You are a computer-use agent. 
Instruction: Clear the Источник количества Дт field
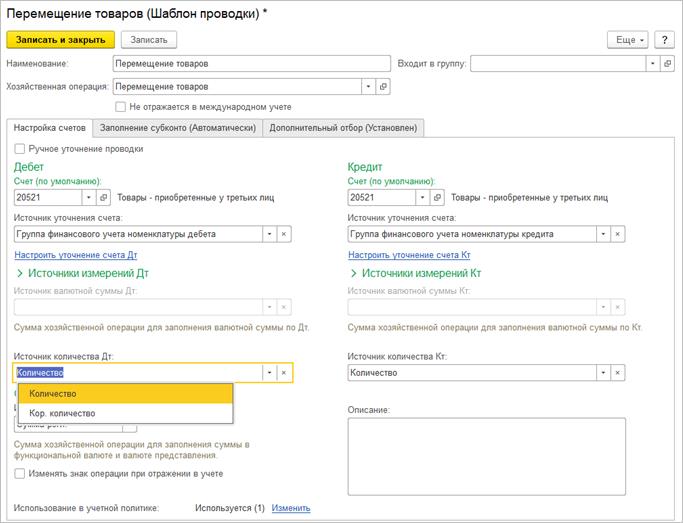284,372
